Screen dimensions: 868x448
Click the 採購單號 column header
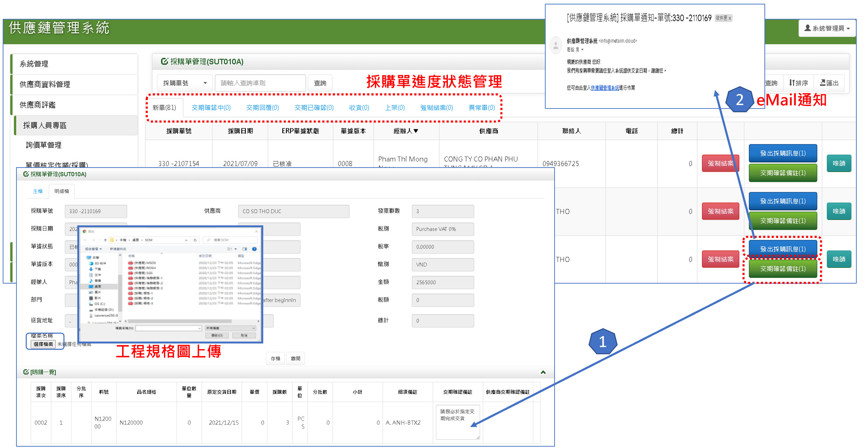[179, 131]
